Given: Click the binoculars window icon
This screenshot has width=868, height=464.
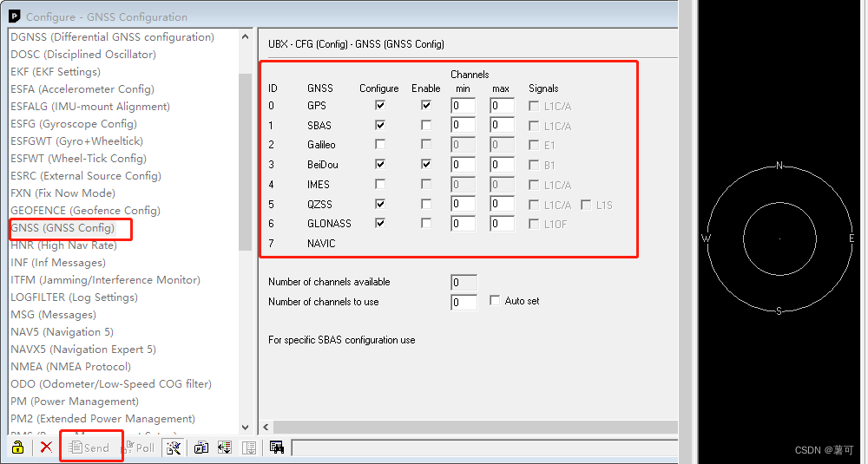Looking at the screenshot, I should tap(276, 447).
